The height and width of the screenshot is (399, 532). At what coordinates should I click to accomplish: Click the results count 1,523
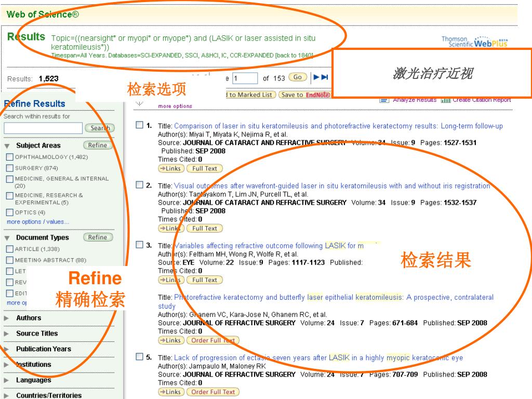[x=48, y=79]
